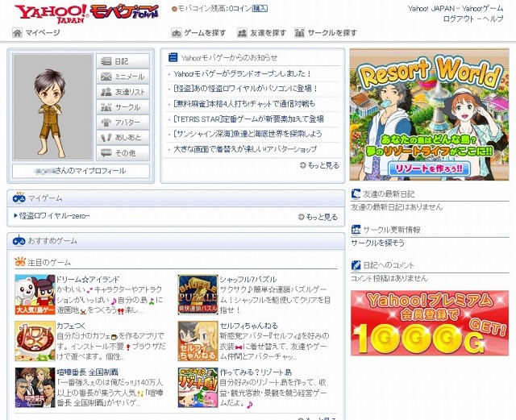516x420 pixels.
Task: Click the ゲームを探す text link
Action: (205, 32)
